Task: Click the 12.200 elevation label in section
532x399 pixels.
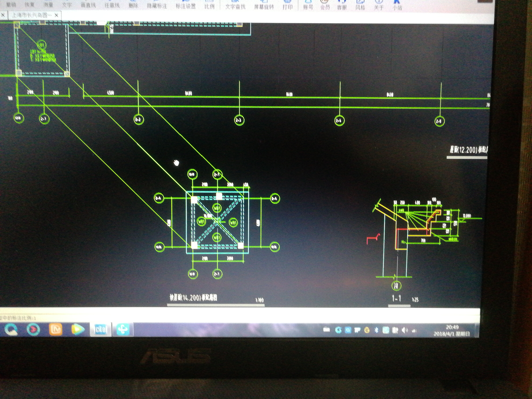Action: tap(467, 215)
